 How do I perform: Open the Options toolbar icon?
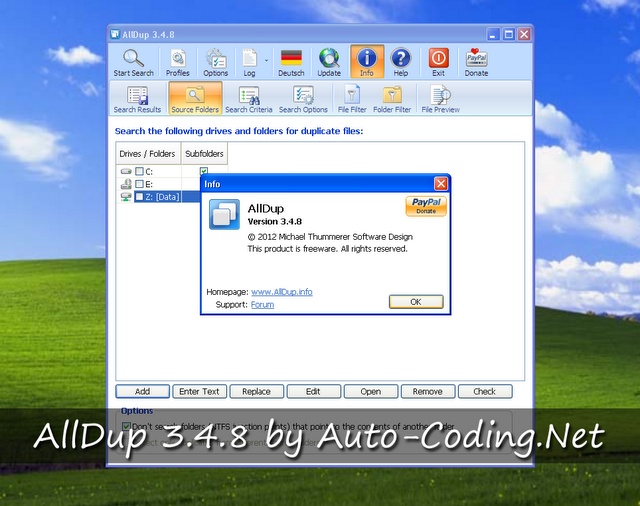tap(216, 58)
